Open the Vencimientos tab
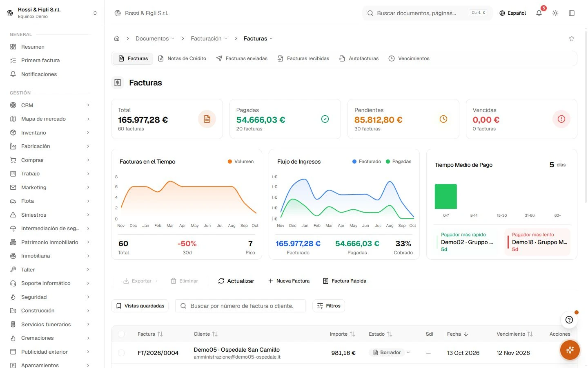The image size is (588, 368). (x=409, y=58)
